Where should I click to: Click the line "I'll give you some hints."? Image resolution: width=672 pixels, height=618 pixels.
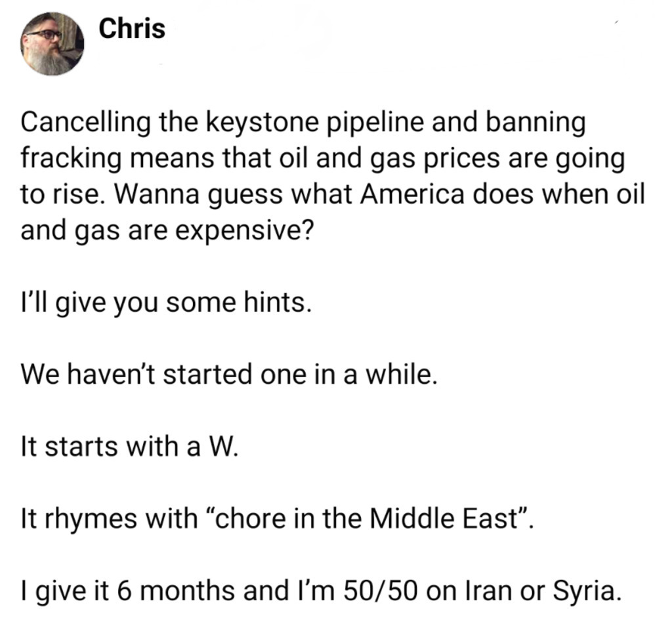165,304
